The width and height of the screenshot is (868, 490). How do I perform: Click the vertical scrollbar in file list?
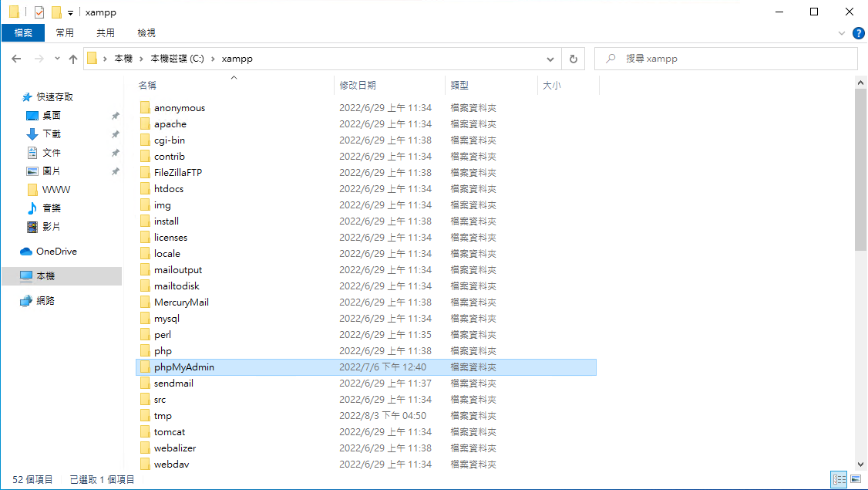click(x=861, y=170)
